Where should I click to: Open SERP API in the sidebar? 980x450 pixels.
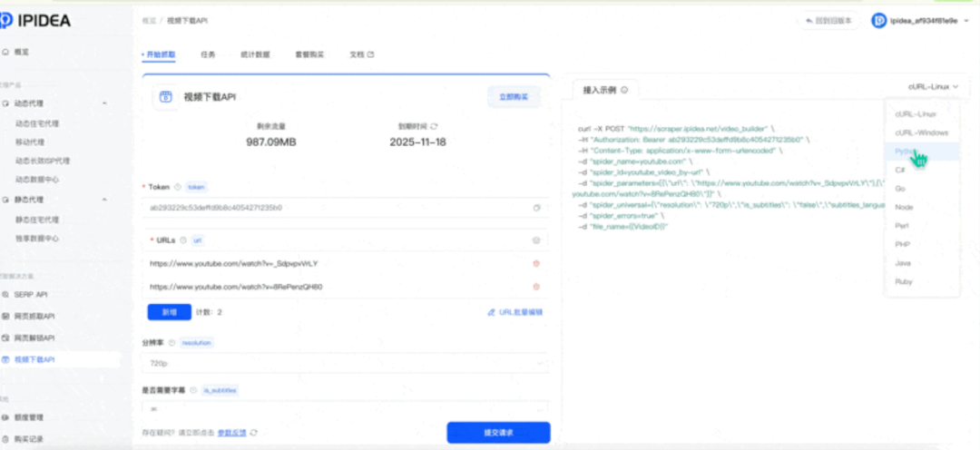click(x=31, y=294)
